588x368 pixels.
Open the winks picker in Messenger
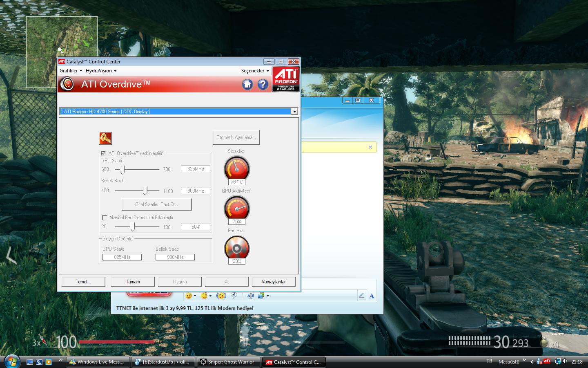pos(204,296)
